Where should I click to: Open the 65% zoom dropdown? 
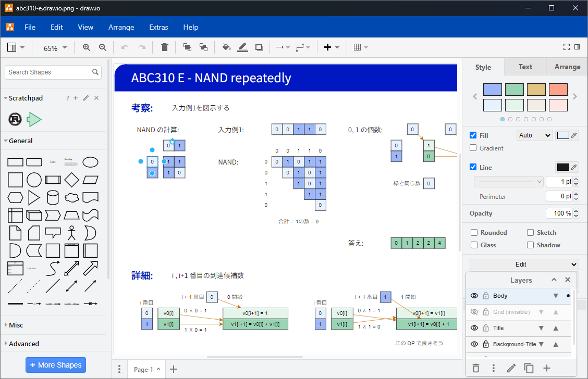(55, 48)
